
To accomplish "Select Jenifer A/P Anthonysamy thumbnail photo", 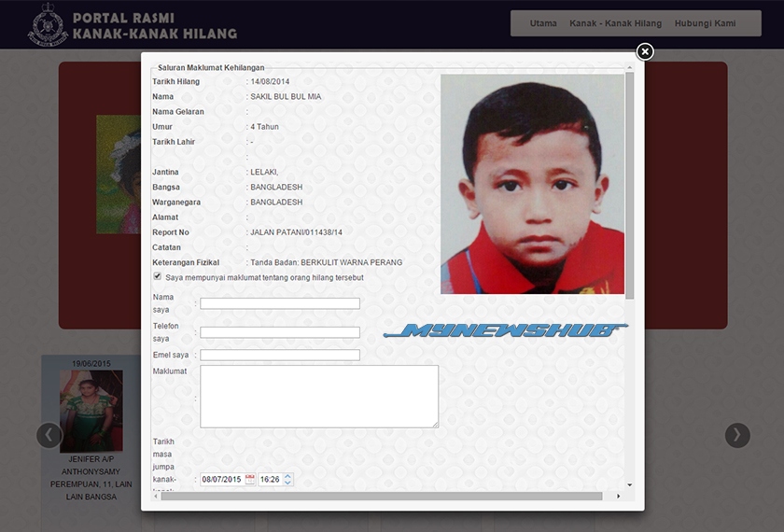I will click(91, 411).
